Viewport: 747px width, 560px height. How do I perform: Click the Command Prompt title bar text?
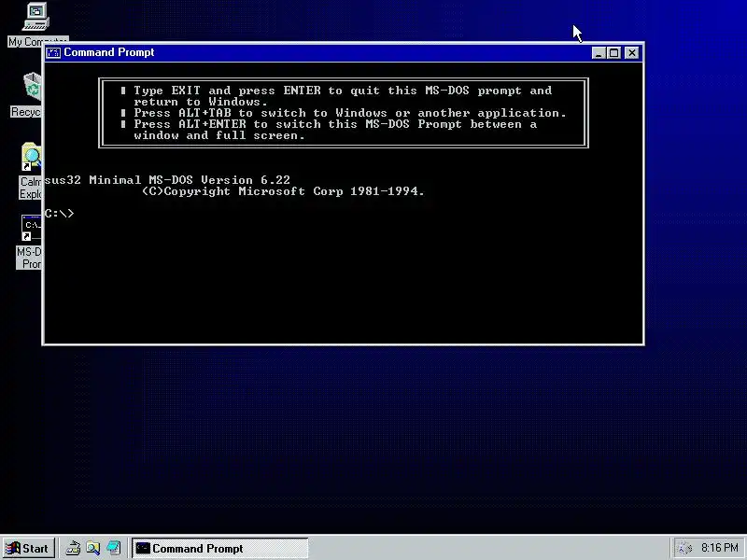point(109,52)
